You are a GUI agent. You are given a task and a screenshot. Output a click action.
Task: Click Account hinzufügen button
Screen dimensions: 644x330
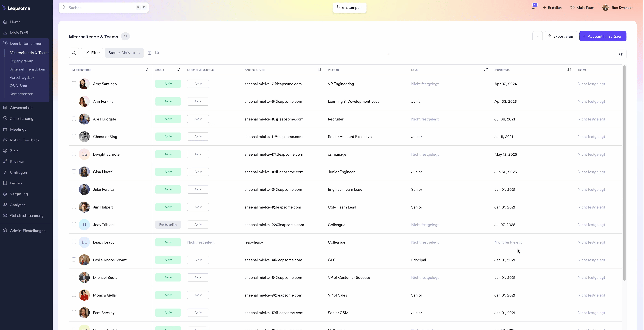(x=602, y=36)
